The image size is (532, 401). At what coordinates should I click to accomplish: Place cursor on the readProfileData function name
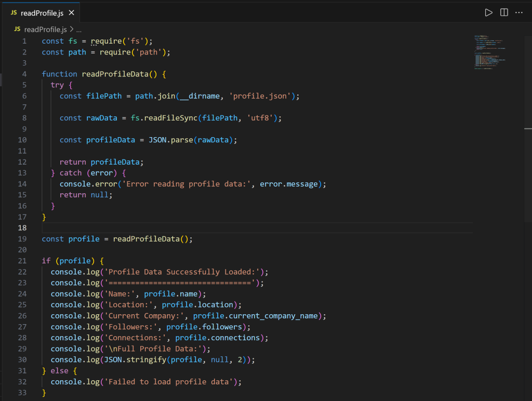[x=113, y=74]
